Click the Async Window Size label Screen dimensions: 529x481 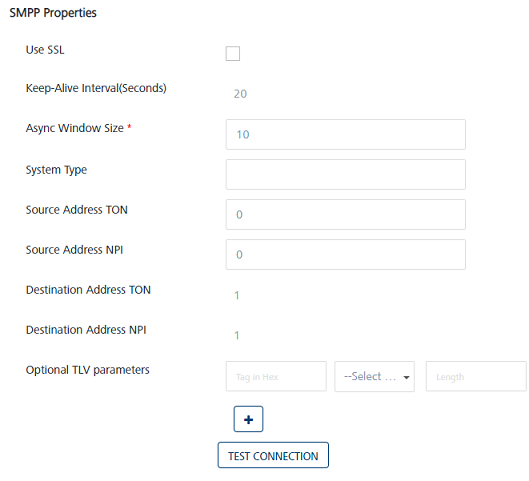coord(75,128)
